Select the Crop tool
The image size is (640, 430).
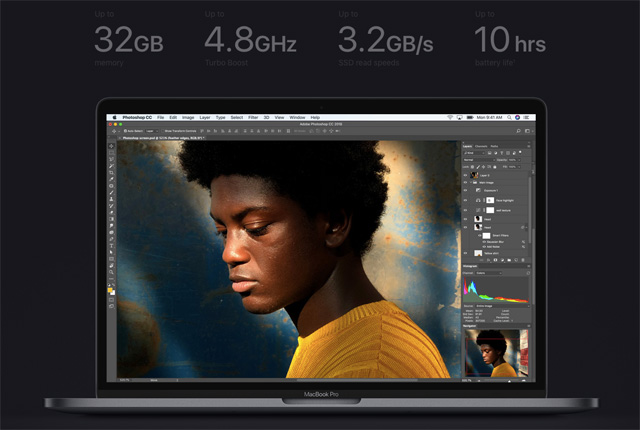click(111, 171)
